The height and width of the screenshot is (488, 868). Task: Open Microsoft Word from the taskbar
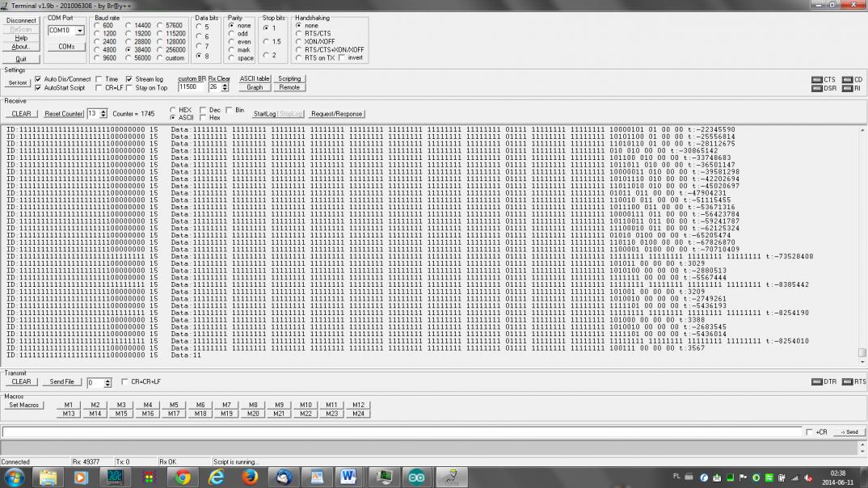click(348, 477)
